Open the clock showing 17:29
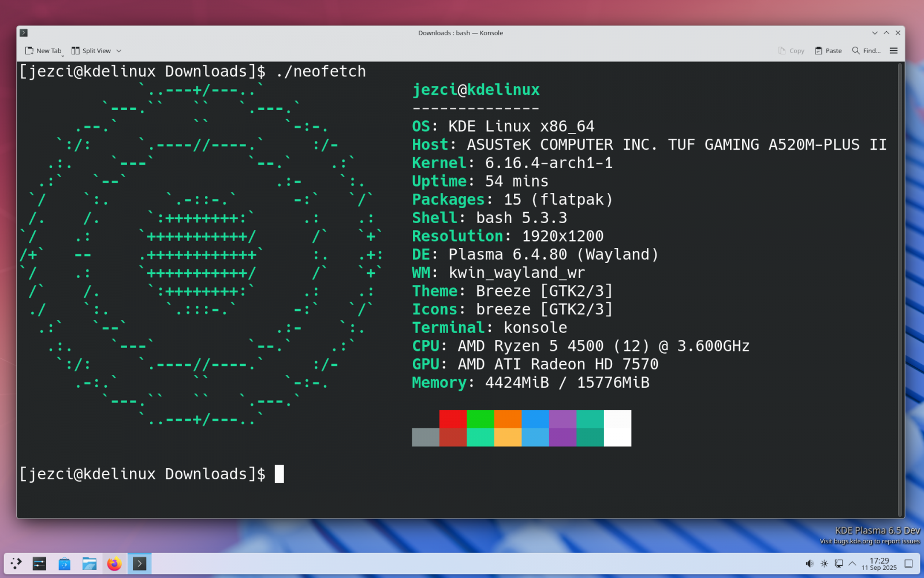Image resolution: width=924 pixels, height=578 pixels. pos(879,564)
